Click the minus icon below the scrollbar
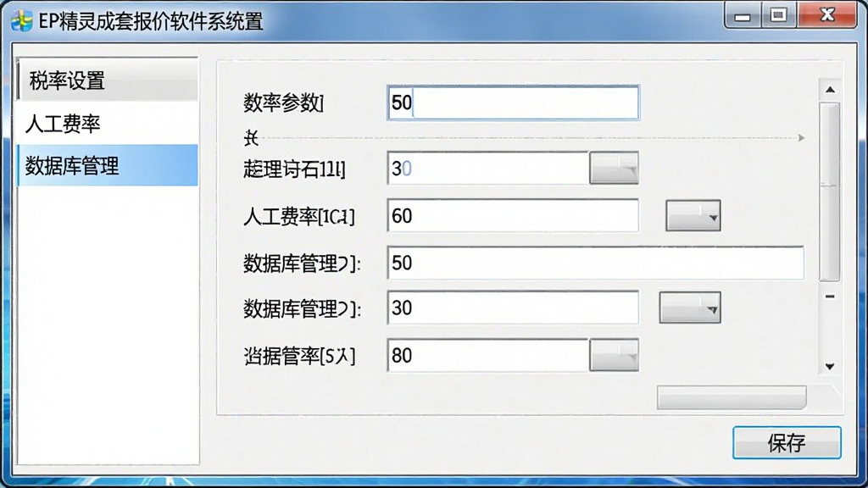This screenshot has width=868, height=488. [830, 297]
